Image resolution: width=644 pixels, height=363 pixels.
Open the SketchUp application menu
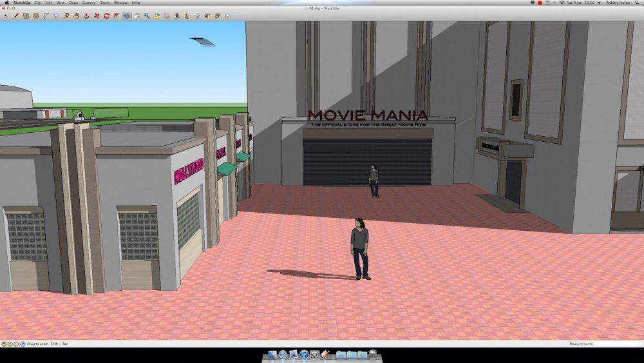(22, 3)
